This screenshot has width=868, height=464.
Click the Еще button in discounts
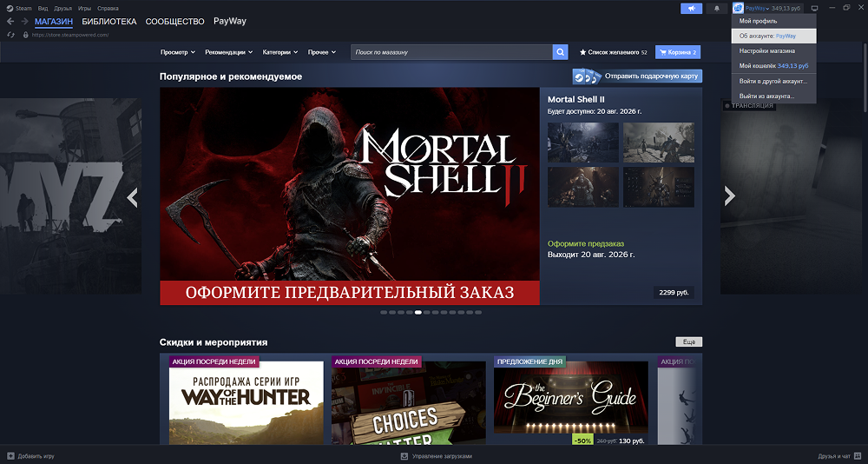coord(688,342)
